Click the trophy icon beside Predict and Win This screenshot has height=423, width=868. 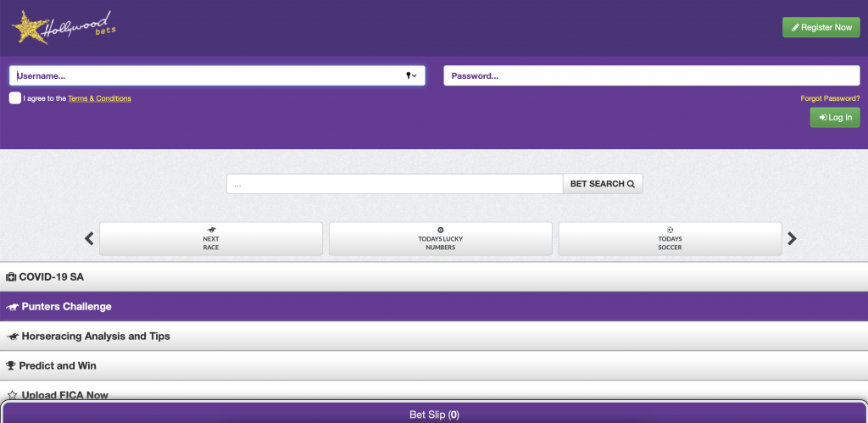(x=11, y=365)
